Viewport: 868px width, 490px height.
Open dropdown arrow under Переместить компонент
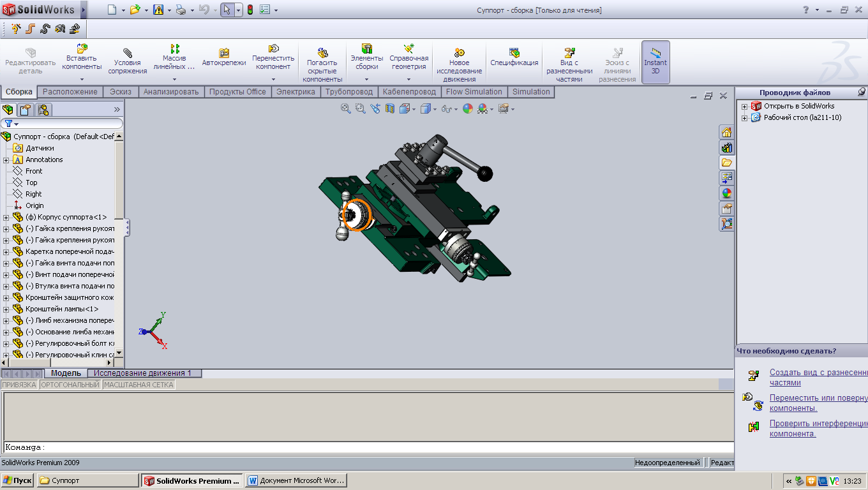tap(273, 79)
